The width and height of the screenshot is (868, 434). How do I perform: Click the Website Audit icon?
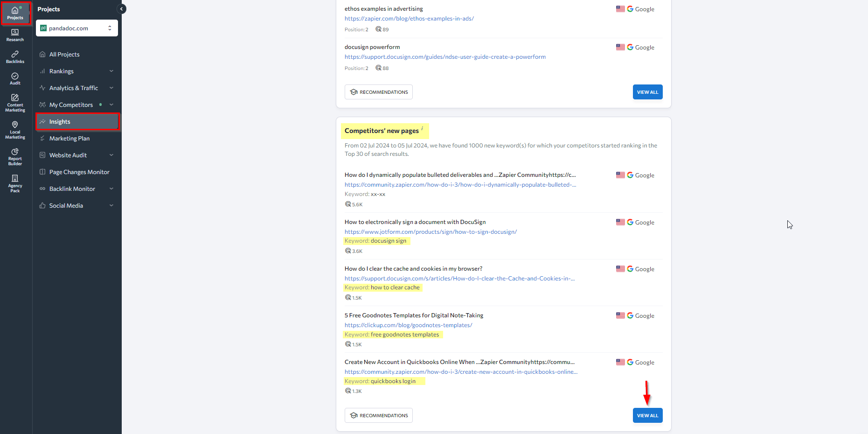[42, 155]
